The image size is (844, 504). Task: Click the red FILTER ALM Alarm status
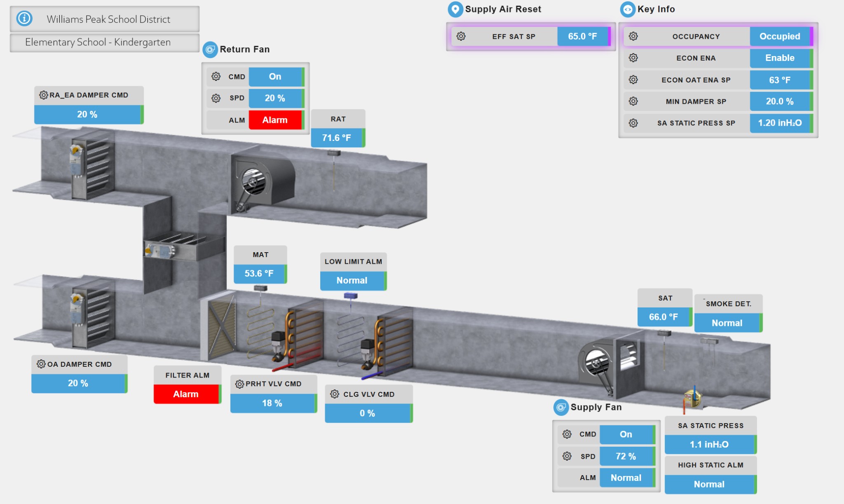pyautogui.click(x=186, y=394)
